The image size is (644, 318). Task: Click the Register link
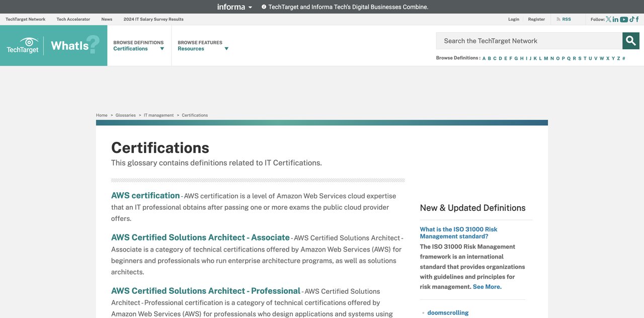(536, 19)
